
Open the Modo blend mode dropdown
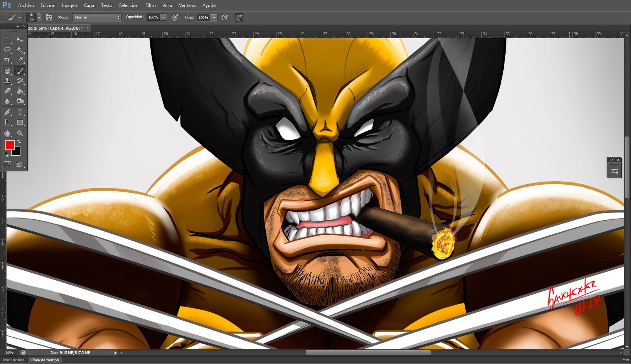click(96, 17)
